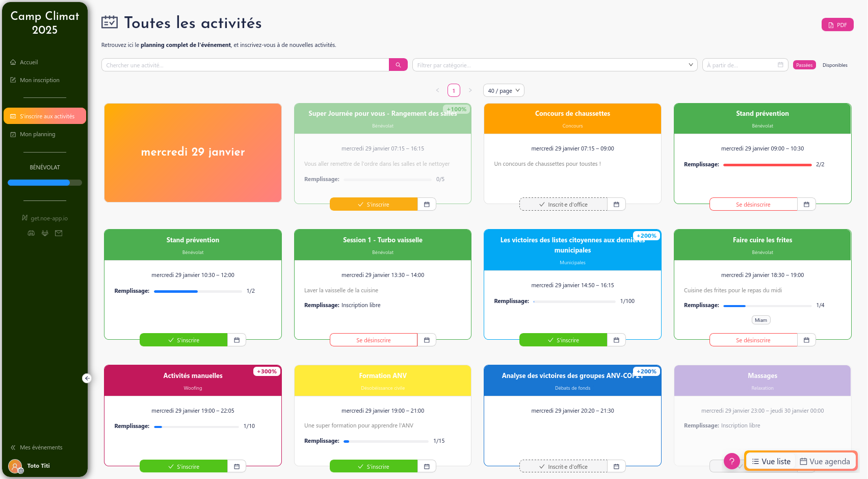The width and height of the screenshot is (868, 479).
Task: Click the Bénévolat progress bar in sidebar
Action: [45, 183]
